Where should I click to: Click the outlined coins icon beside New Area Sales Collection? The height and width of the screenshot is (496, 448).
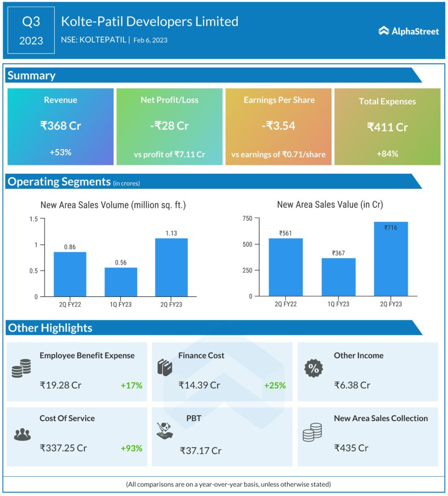coord(312,432)
